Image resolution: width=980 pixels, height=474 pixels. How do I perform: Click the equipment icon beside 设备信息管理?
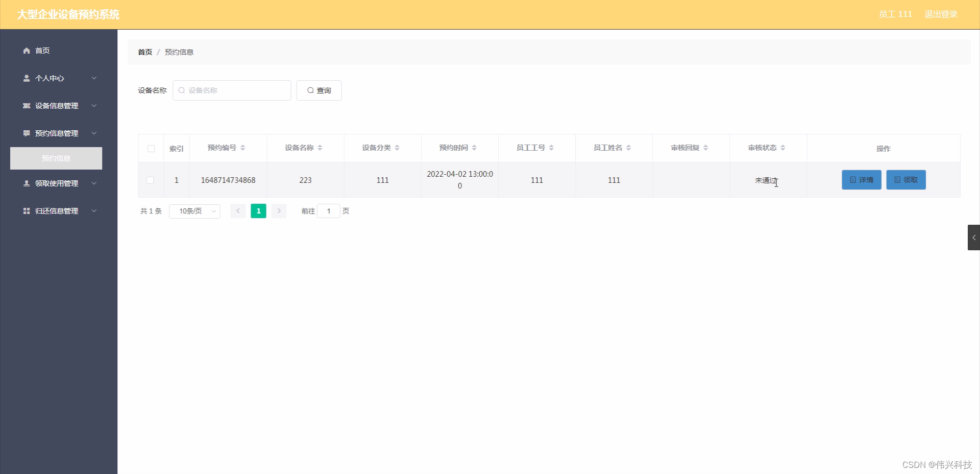tap(27, 106)
